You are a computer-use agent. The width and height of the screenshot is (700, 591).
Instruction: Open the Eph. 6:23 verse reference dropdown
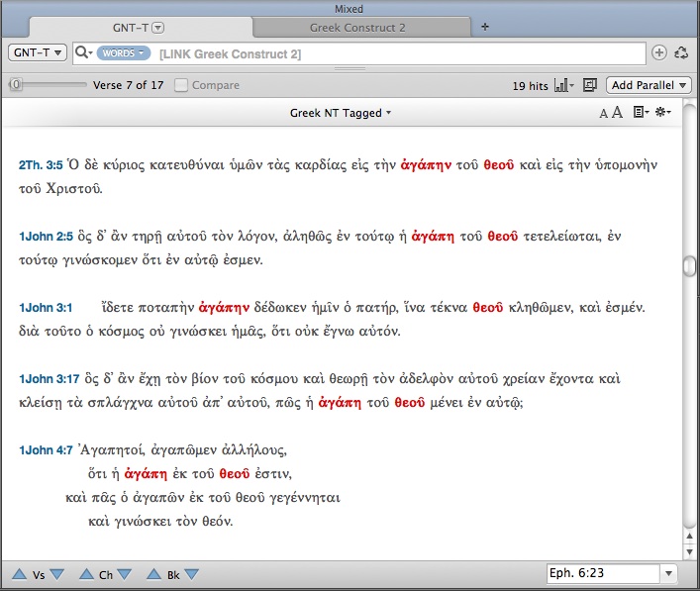[669, 573]
